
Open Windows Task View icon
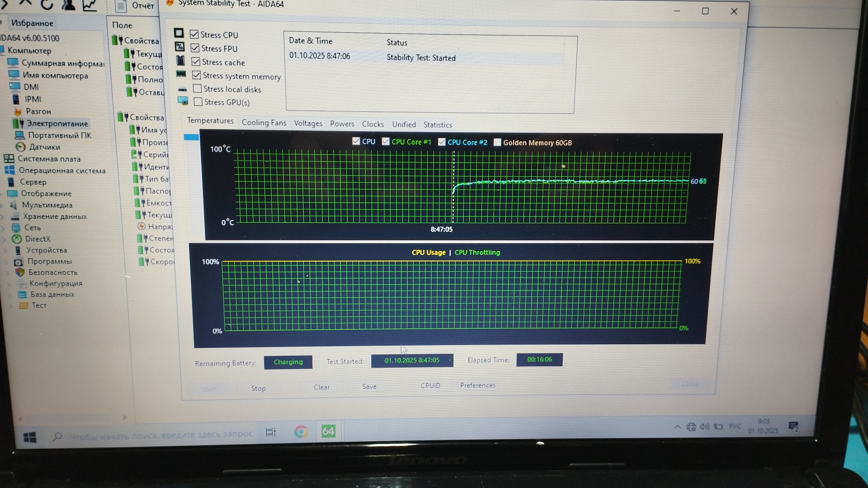(270, 432)
